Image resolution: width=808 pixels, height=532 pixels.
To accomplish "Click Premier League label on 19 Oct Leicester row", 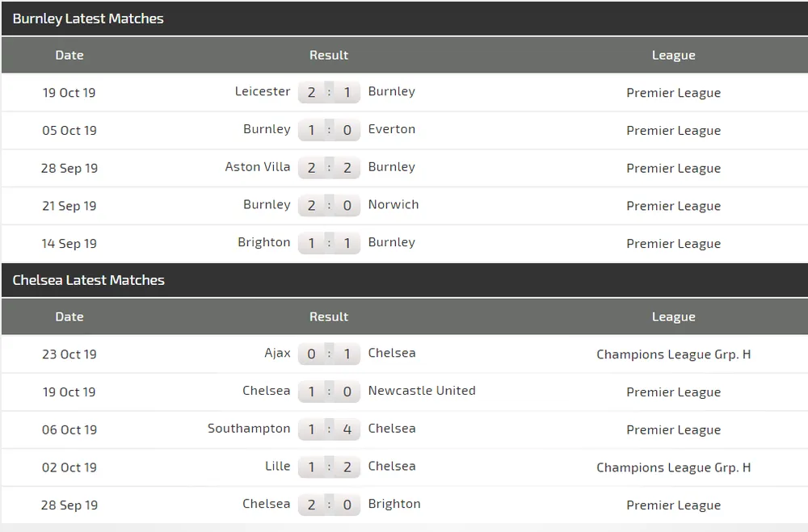I will pyautogui.click(x=673, y=93).
